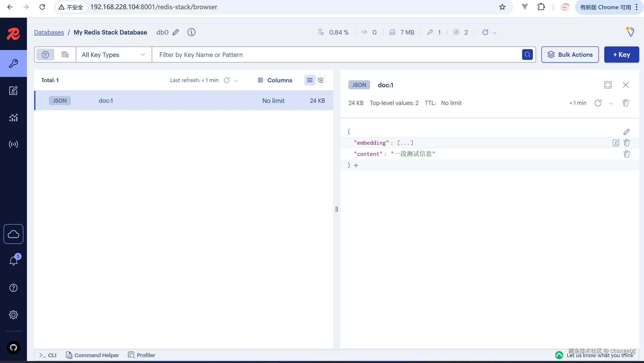Image resolution: width=644 pixels, height=363 pixels.
Task: Go to the Databases breadcrumb link
Action: point(49,32)
